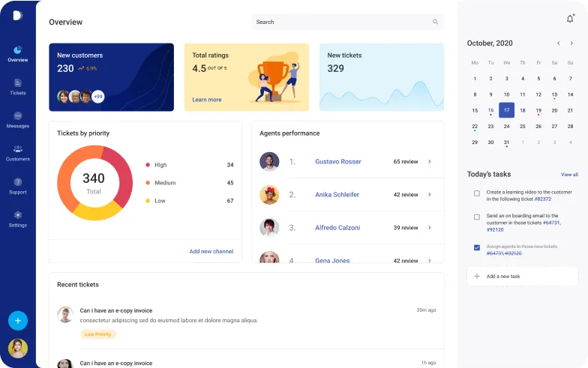Select October 16 in calendar

point(490,110)
